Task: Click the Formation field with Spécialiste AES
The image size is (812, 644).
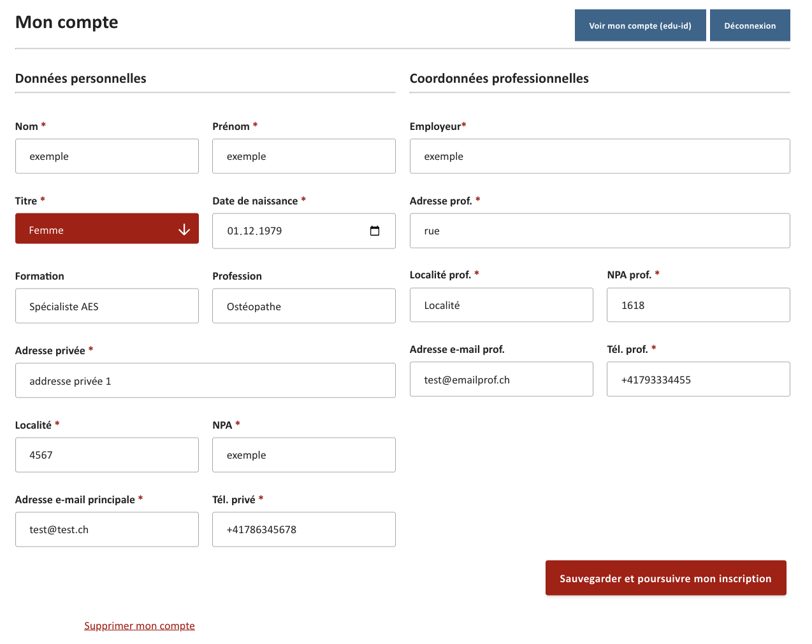Action: [107, 306]
